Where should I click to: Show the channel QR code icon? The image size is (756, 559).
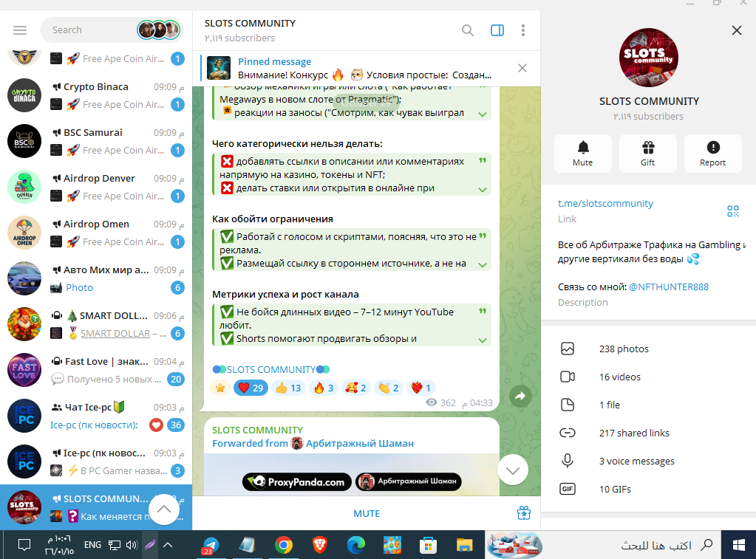[x=733, y=211]
